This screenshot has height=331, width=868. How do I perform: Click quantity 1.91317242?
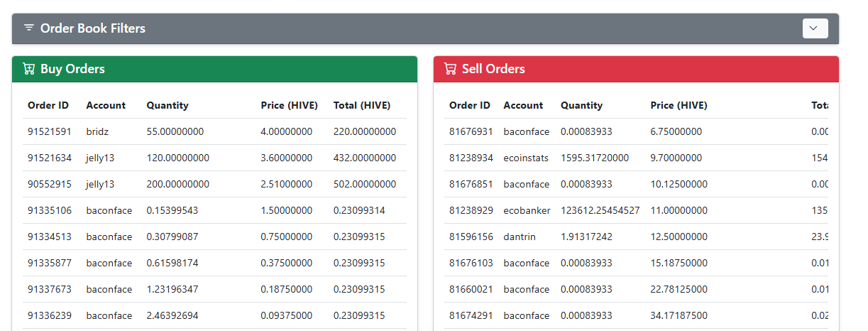pos(586,237)
